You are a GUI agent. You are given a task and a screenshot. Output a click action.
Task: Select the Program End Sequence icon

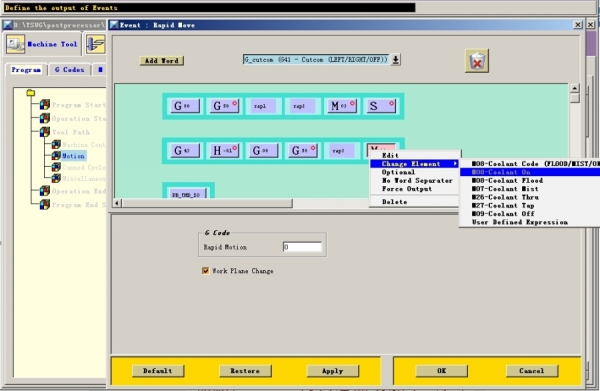[45, 204]
